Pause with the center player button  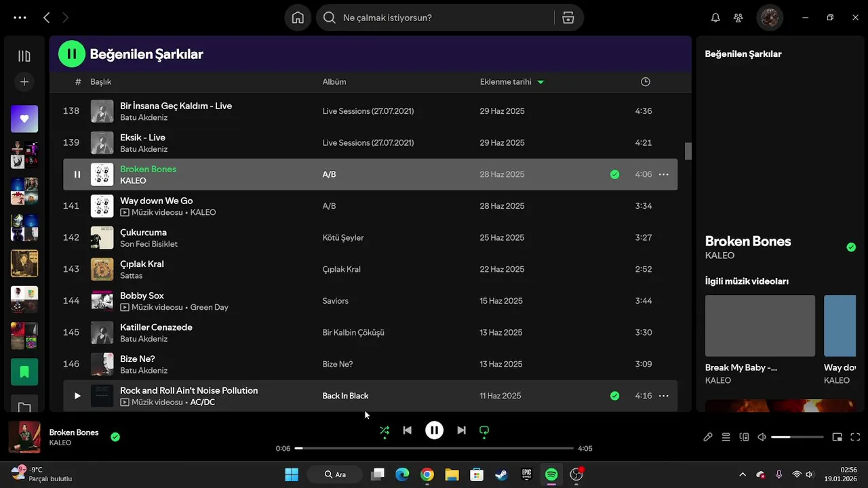click(x=434, y=430)
